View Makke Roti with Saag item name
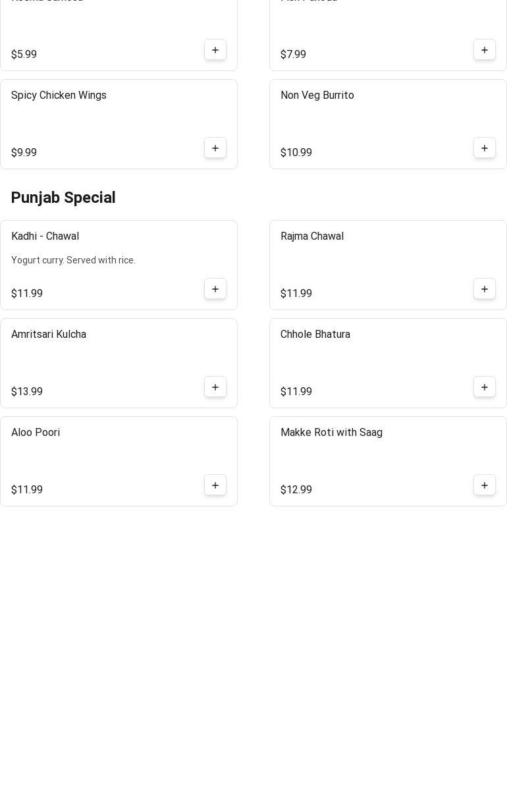 (x=331, y=433)
